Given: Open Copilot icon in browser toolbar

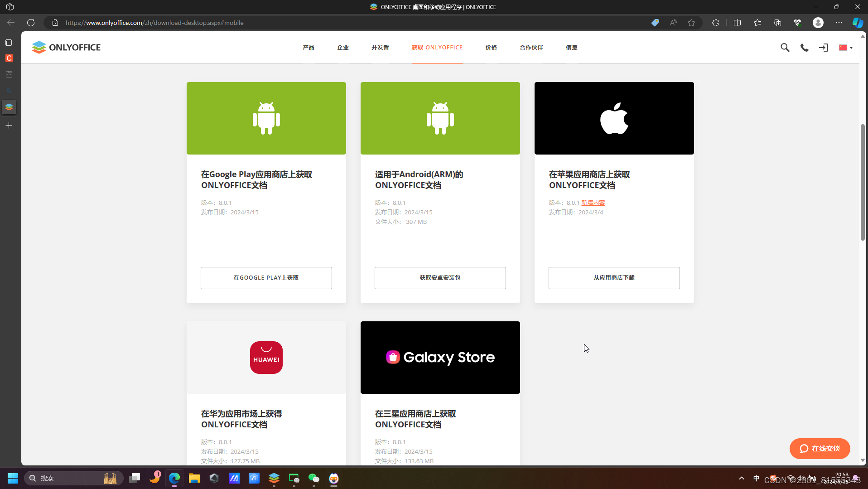Looking at the screenshot, I should pyautogui.click(x=858, y=23).
